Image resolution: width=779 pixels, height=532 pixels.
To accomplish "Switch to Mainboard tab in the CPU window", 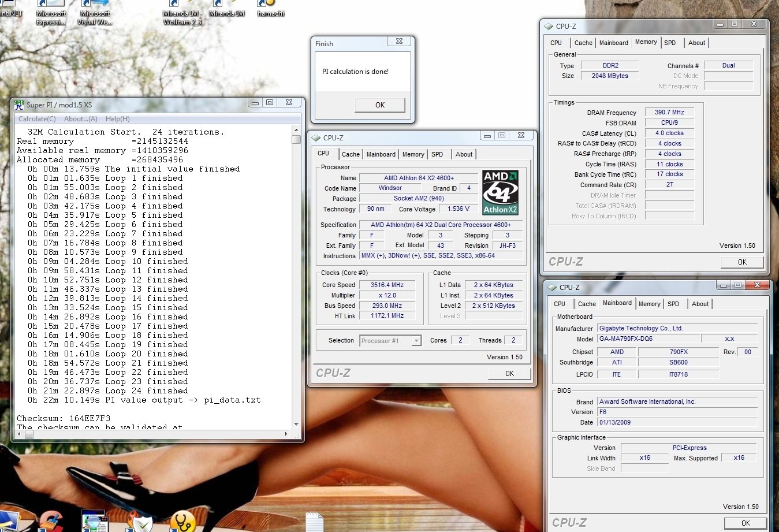I will point(381,154).
